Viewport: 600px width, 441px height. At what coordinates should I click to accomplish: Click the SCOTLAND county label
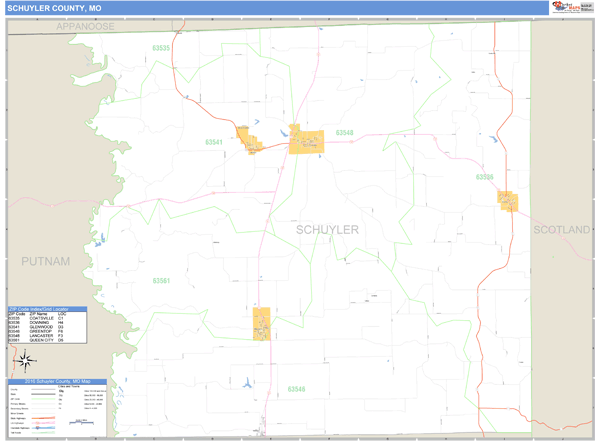tap(561, 230)
